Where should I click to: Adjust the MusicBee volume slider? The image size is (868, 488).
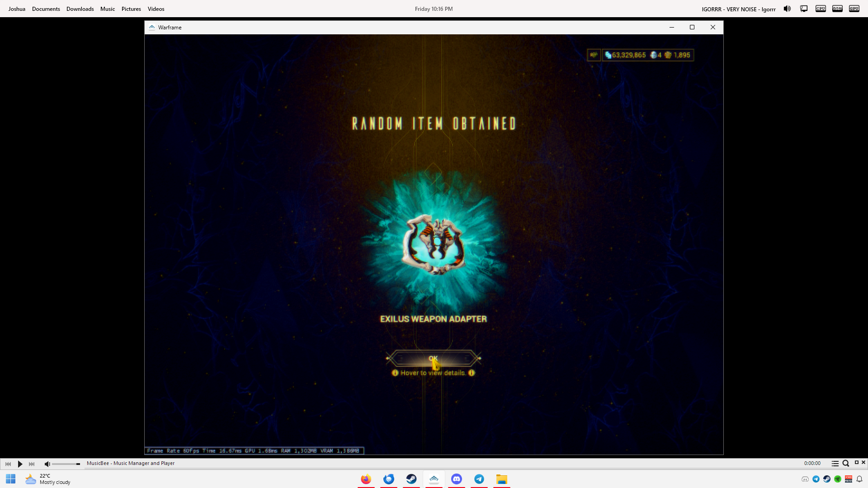pyautogui.click(x=66, y=464)
